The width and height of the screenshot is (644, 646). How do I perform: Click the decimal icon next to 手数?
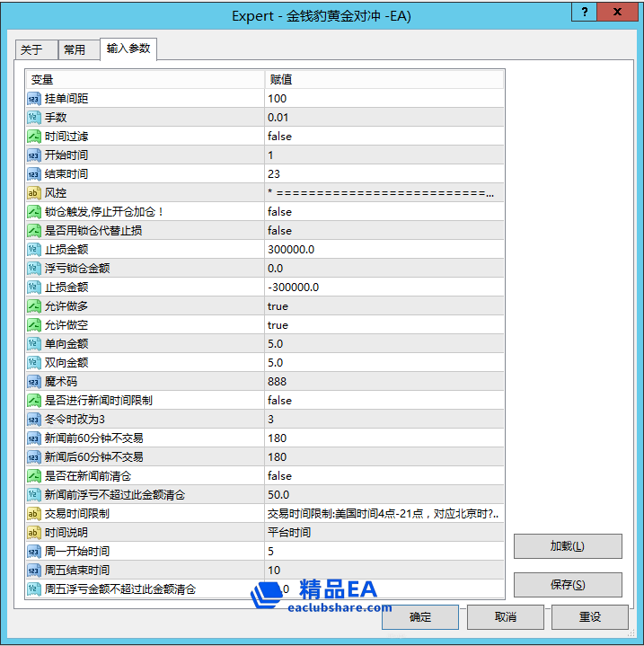pos(33,118)
